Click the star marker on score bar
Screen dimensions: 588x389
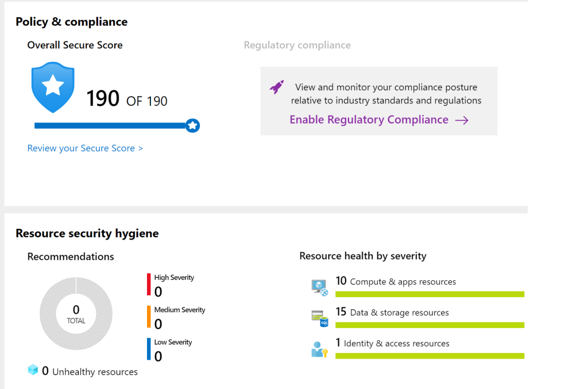[193, 125]
